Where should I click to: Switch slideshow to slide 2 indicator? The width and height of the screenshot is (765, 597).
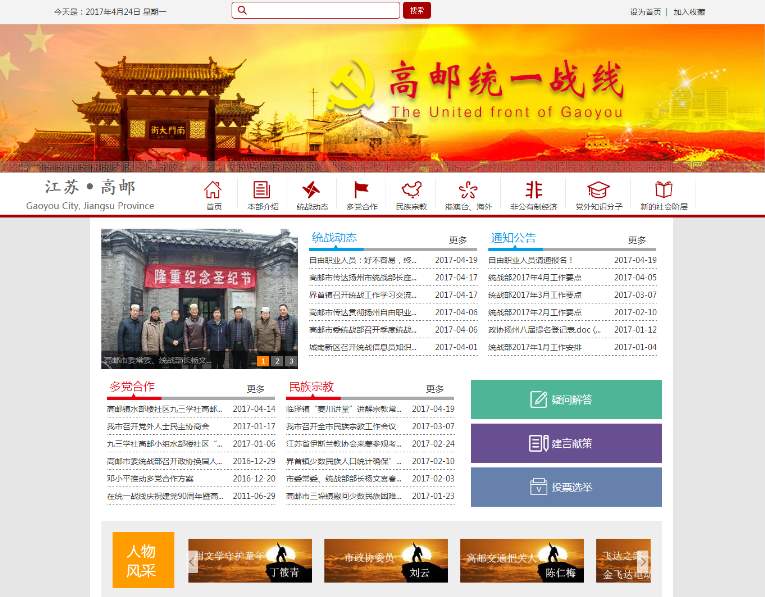(x=277, y=361)
